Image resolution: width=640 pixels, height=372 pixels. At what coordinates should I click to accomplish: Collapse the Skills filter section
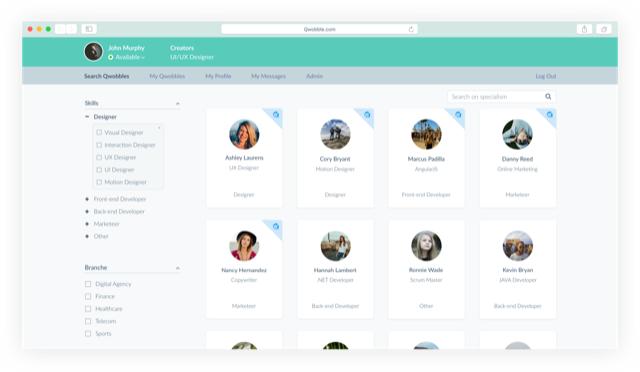pos(178,103)
